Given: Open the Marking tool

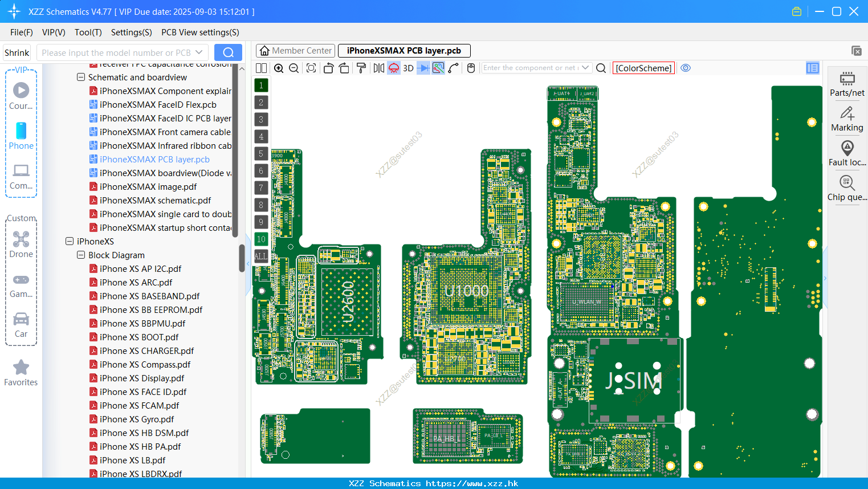Looking at the screenshot, I should (847, 119).
